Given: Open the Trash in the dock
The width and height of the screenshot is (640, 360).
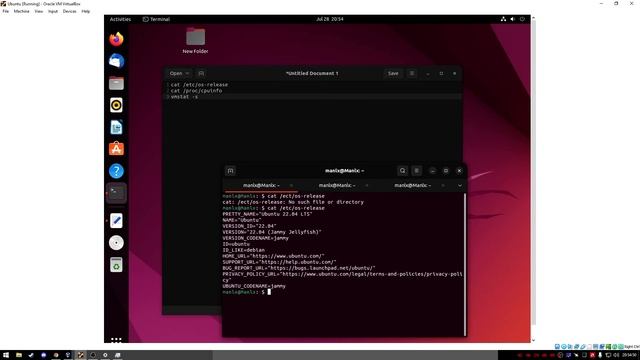Looking at the screenshot, I should tap(116, 265).
